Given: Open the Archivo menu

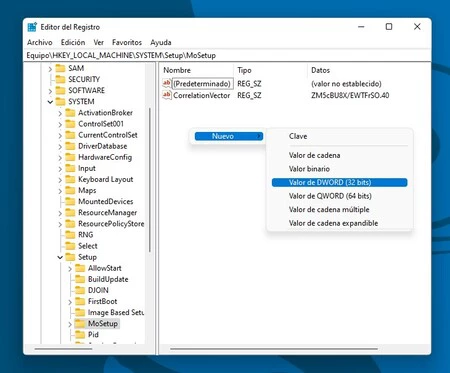Looking at the screenshot, I should pyautogui.click(x=40, y=42).
